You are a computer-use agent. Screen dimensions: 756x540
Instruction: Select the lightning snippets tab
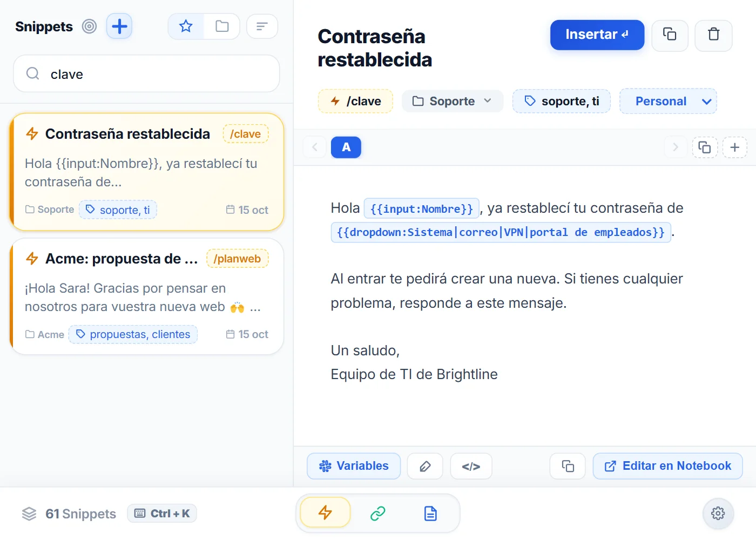coord(325,512)
